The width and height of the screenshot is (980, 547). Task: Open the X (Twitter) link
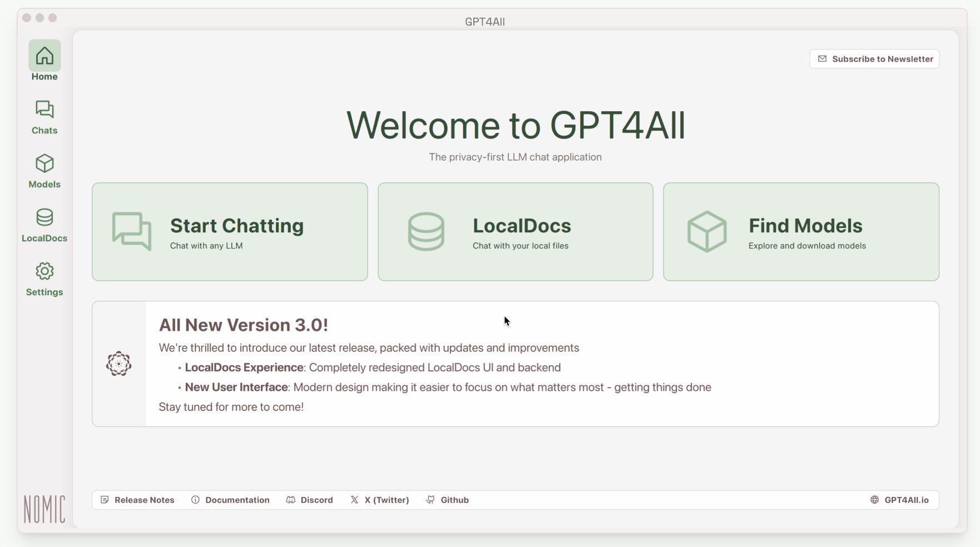tap(380, 500)
